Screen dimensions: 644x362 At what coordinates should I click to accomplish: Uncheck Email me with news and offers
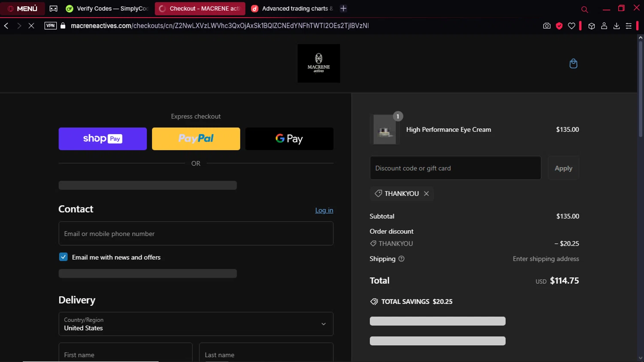(63, 257)
